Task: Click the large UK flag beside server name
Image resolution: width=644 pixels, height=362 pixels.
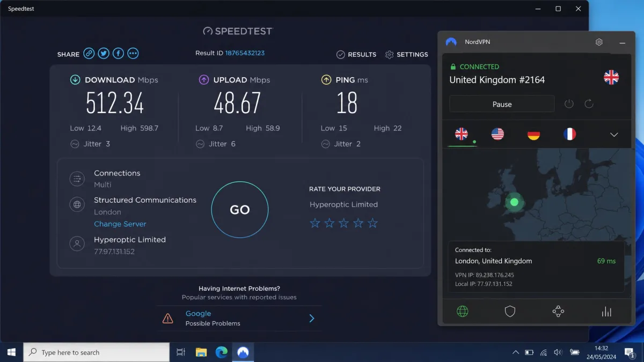Action: pos(611,77)
